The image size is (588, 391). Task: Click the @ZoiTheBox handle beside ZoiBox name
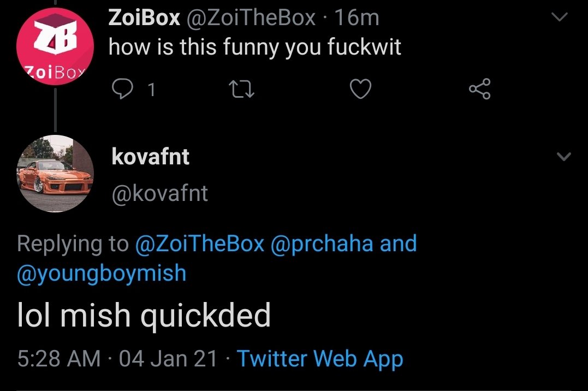(x=252, y=18)
